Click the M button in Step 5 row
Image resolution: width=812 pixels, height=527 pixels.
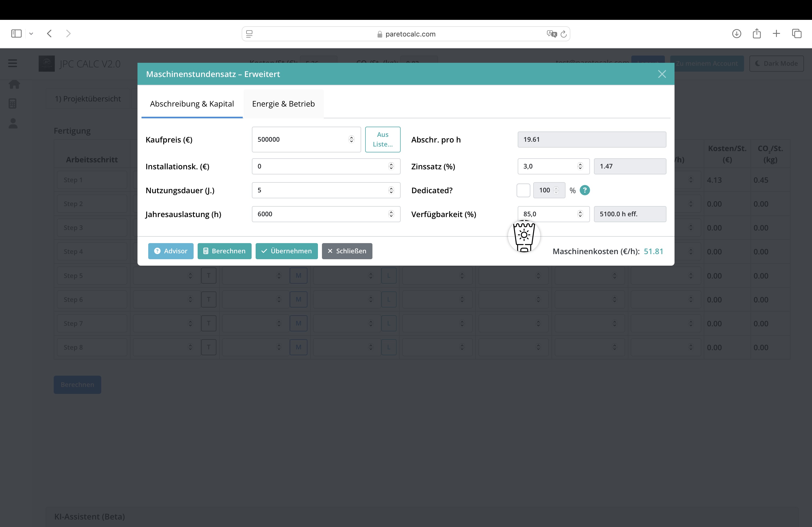299,275
